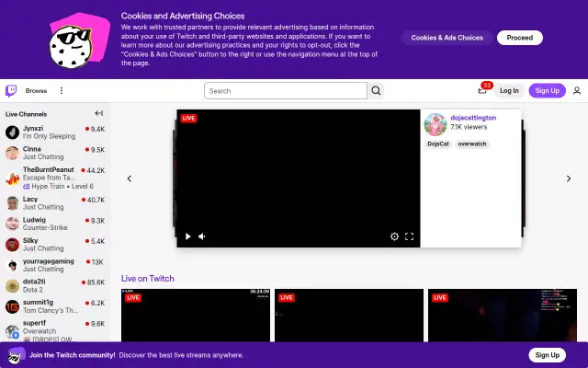Open second Live on Twitch thumbnail
This screenshot has width=588, height=368.
tap(349, 315)
